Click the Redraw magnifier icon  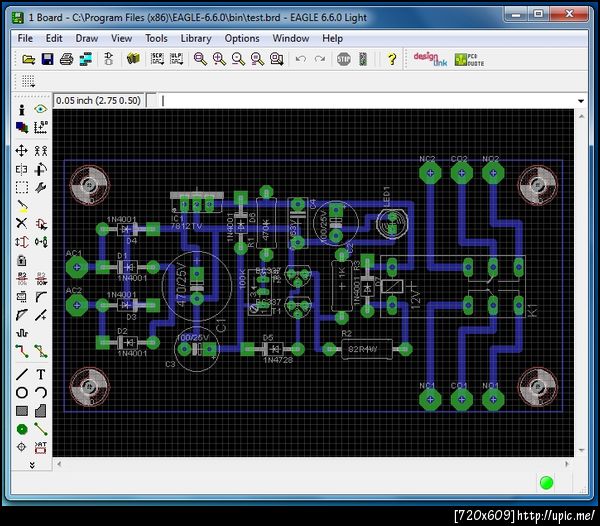point(258,59)
